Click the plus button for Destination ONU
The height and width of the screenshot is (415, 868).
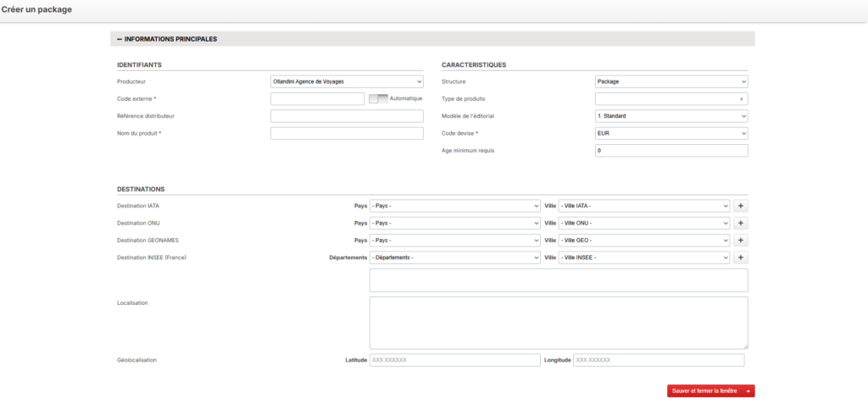tap(741, 224)
